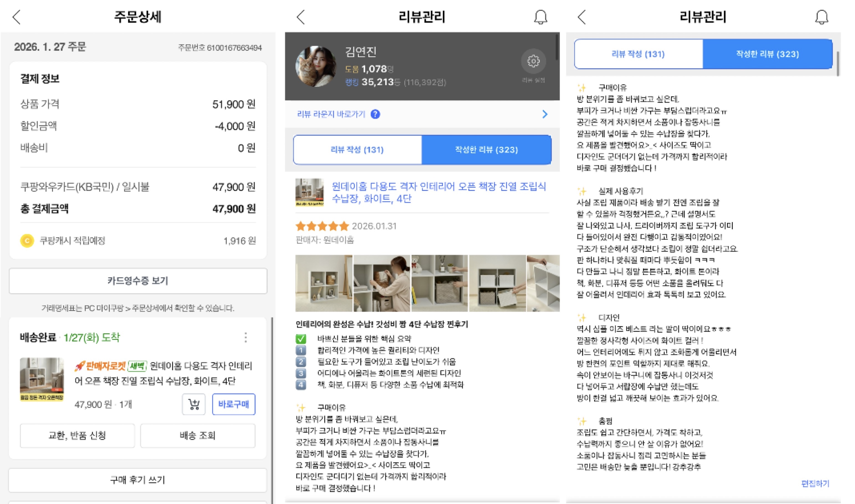The width and height of the screenshot is (855, 504).
Task: Click 총 결제금액 47,900 원 value
Action: (234, 209)
